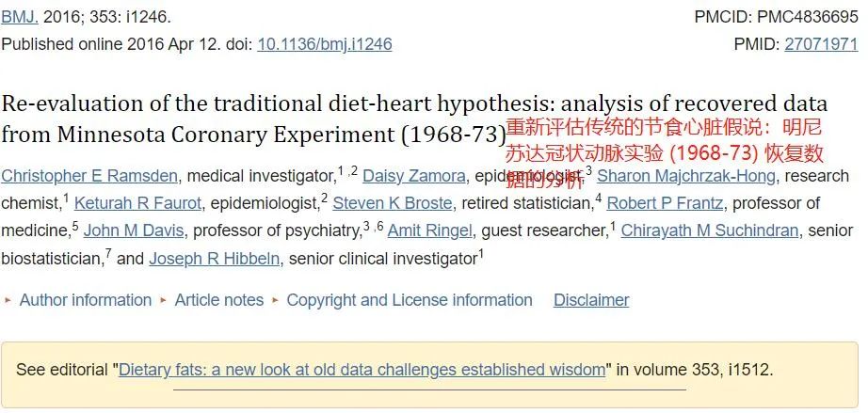The height and width of the screenshot is (413, 868).
Task: Open the BMJ journal link
Action: (x=20, y=17)
